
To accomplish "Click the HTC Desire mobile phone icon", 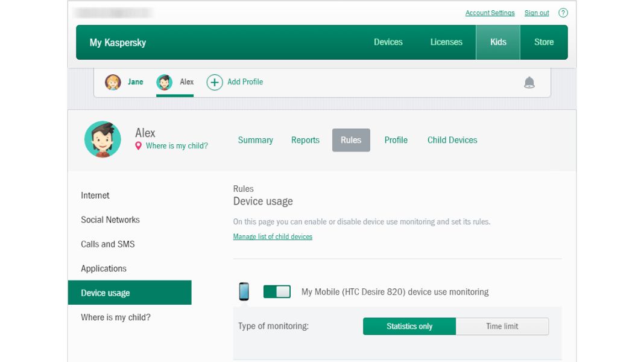I will pyautogui.click(x=244, y=291).
